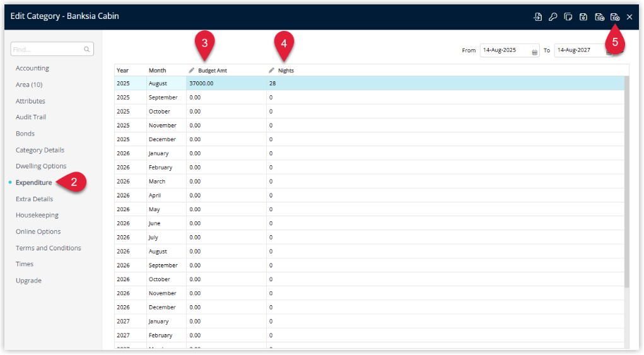Click December 2025 budget amount cell
The image size is (644, 355).
(226, 139)
